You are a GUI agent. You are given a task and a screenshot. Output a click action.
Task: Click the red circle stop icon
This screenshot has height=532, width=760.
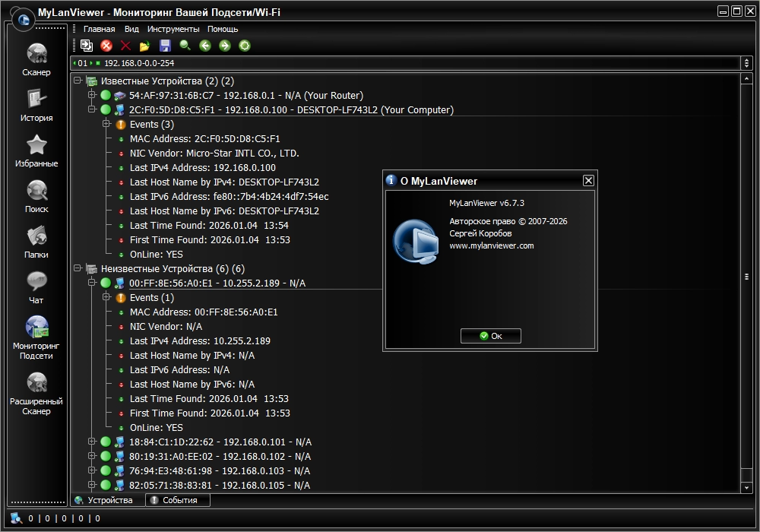coord(106,46)
